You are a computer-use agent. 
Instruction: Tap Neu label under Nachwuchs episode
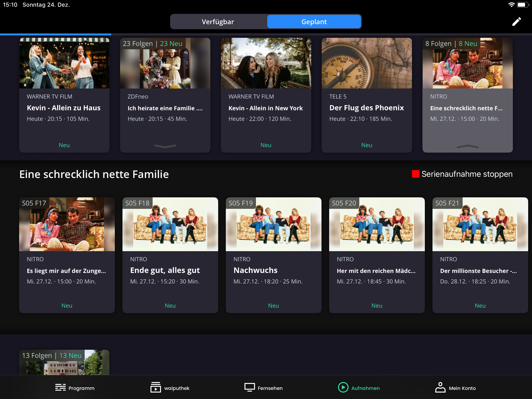pyautogui.click(x=273, y=305)
